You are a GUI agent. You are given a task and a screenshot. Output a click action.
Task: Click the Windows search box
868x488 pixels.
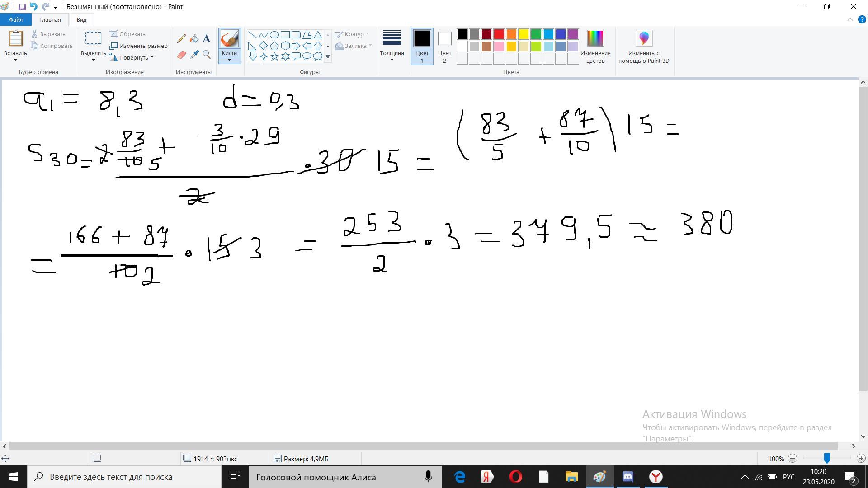[124, 477]
